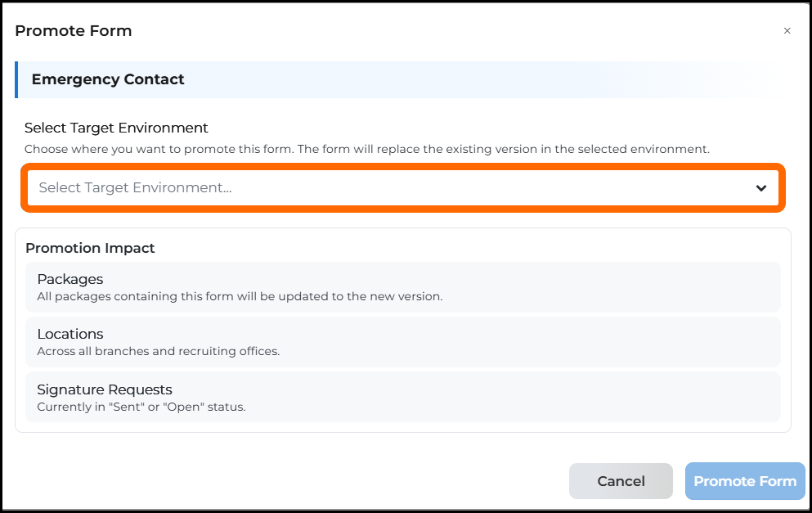Select the Signature Requests impact row title
The width and height of the screenshot is (812, 513).
(x=105, y=389)
